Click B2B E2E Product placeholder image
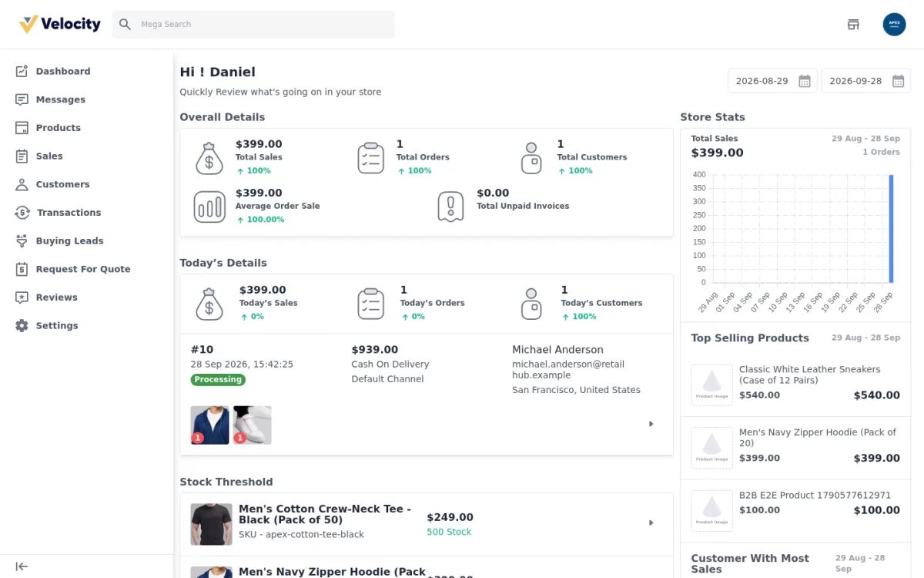This screenshot has height=578, width=924. point(711,511)
